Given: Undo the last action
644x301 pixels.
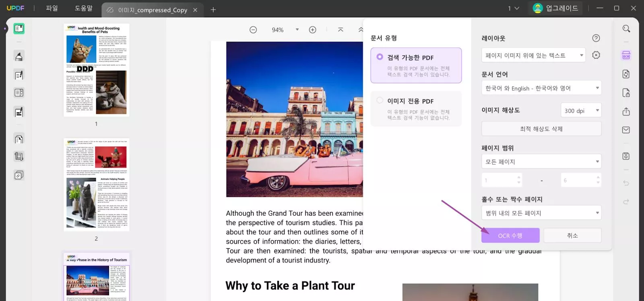Looking at the screenshot, I should point(626,183).
